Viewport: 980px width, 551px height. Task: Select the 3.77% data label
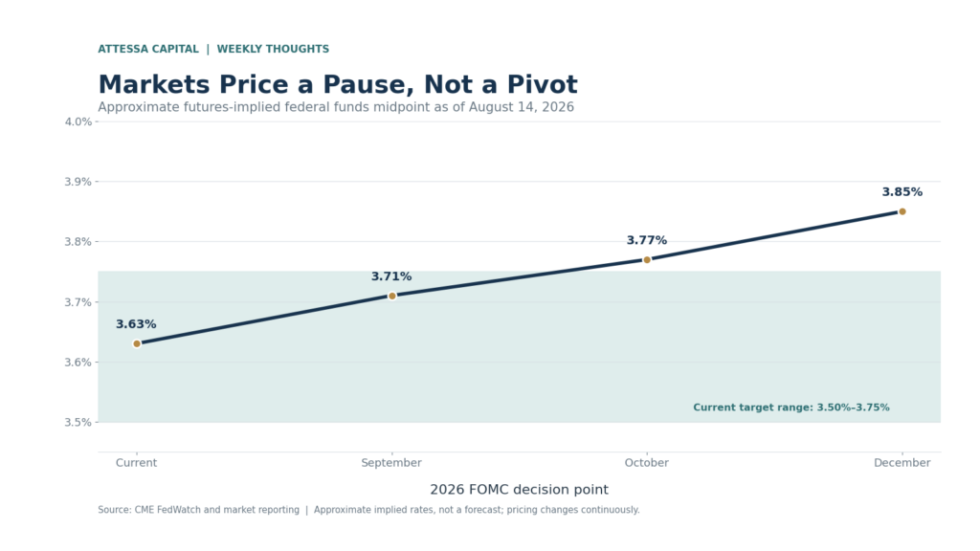[647, 240]
